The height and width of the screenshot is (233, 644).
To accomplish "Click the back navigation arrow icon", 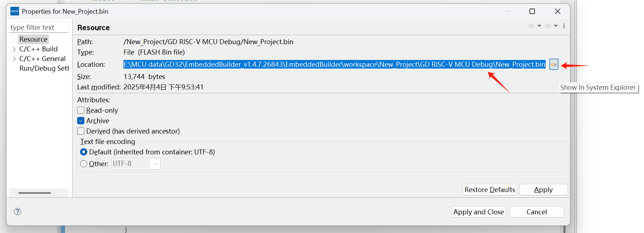I will 531,26.
